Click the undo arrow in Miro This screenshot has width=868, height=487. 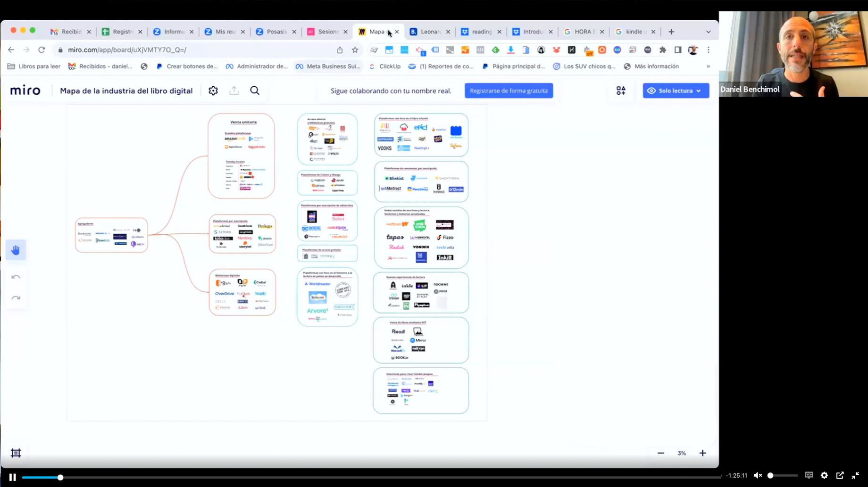(x=16, y=277)
